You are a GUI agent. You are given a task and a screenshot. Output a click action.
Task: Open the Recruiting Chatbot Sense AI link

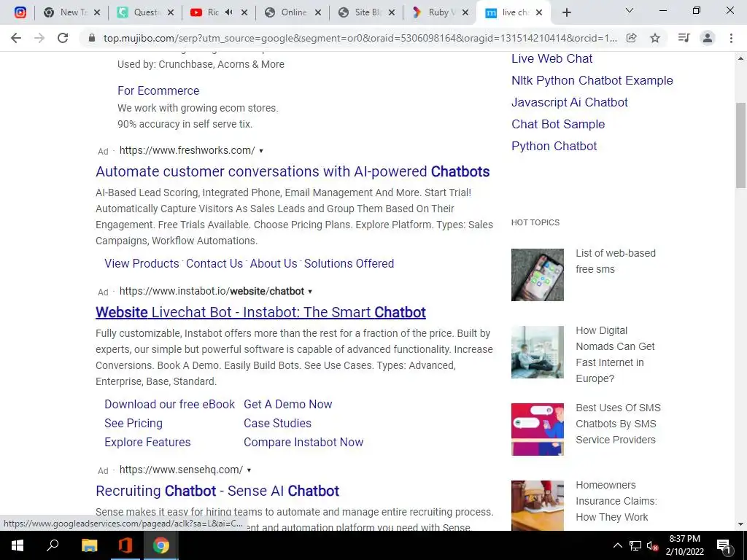pos(217,491)
